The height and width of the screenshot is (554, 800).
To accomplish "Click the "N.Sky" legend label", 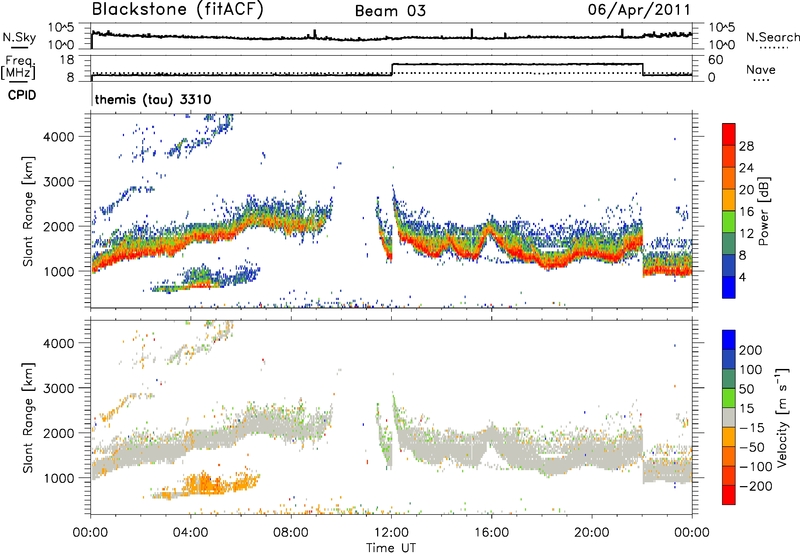I will tap(19, 37).
